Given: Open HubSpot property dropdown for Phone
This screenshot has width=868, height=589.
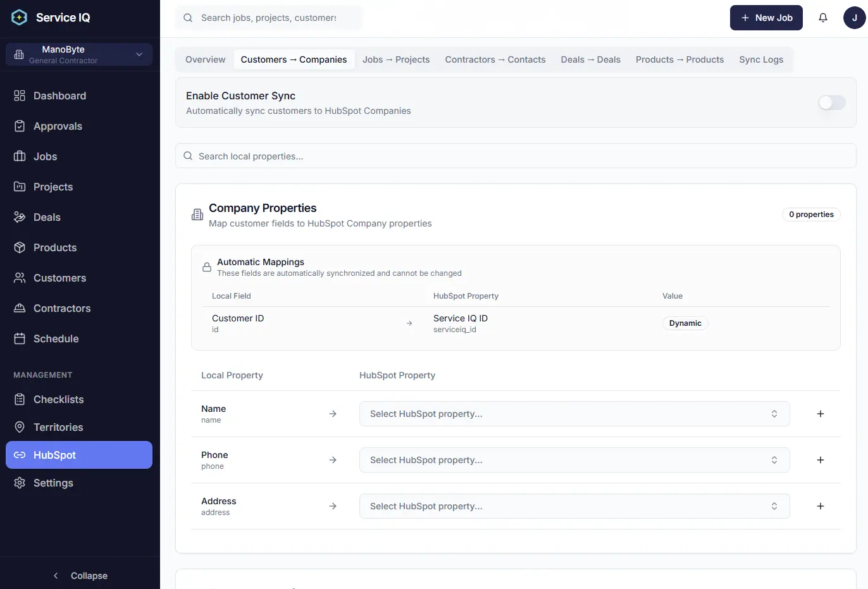Looking at the screenshot, I should point(574,460).
